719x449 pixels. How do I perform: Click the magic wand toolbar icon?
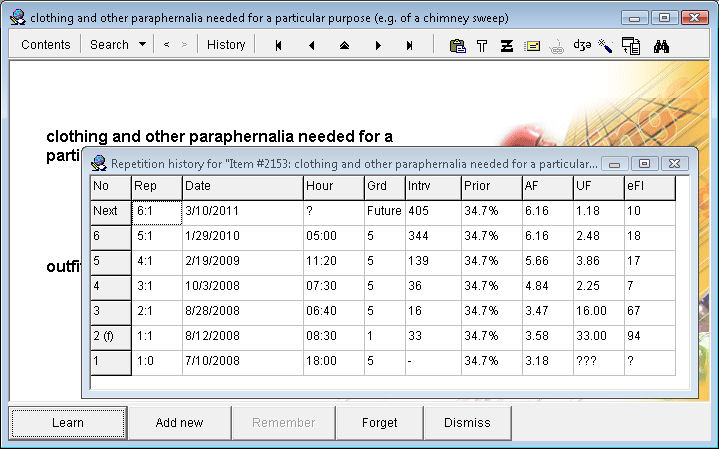[605, 45]
